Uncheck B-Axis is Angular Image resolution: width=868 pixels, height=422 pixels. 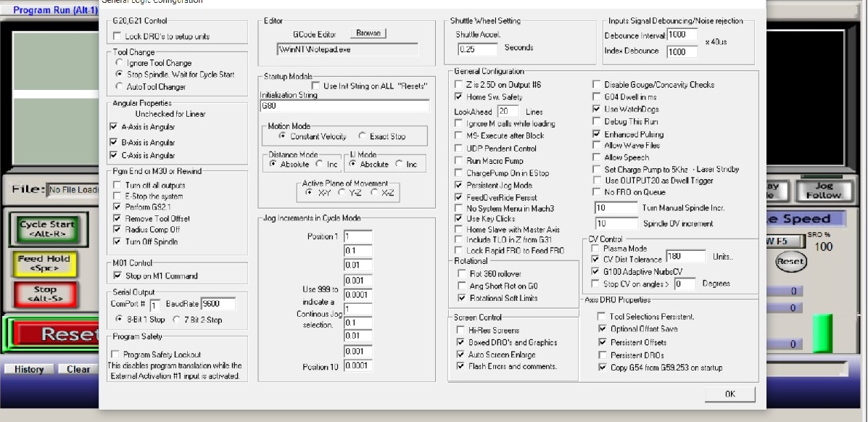click(114, 142)
